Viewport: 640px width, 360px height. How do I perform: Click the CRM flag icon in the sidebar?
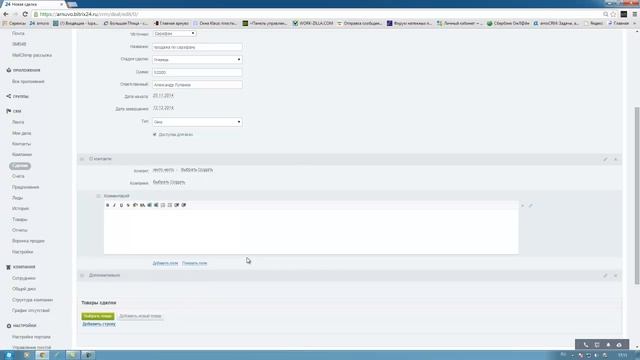pyautogui.click(x=9, y=111)
